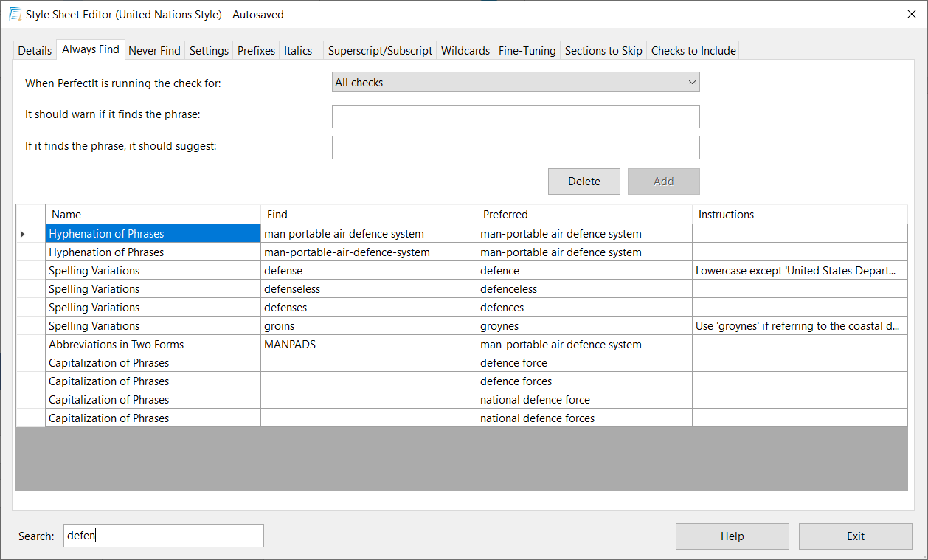The width and height of the screenshot is (928, 560).
Task: Sort the table by Name column header
Action: click(x=153, y=215)
